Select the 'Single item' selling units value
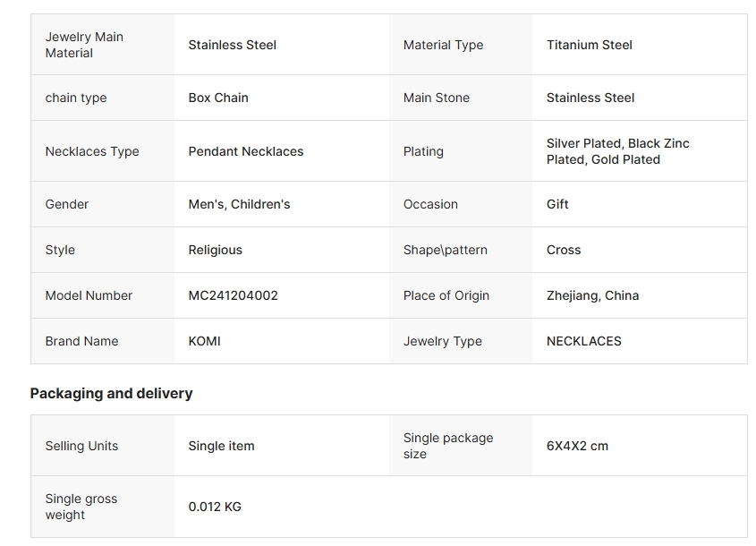 tap(221, 446)
